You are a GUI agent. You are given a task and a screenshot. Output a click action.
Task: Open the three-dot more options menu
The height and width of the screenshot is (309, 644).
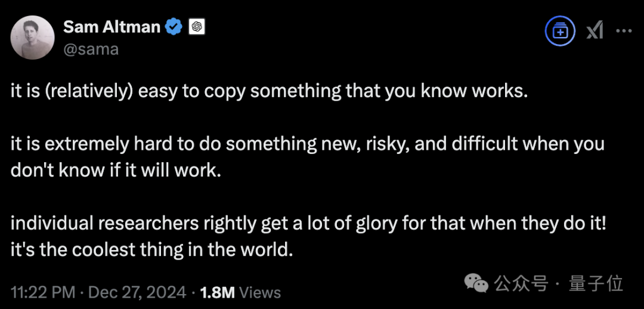coord(624,31)
